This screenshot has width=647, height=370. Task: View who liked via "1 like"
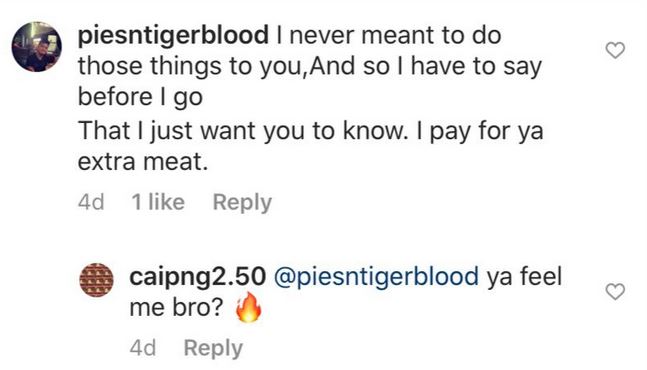click(158, 202)
